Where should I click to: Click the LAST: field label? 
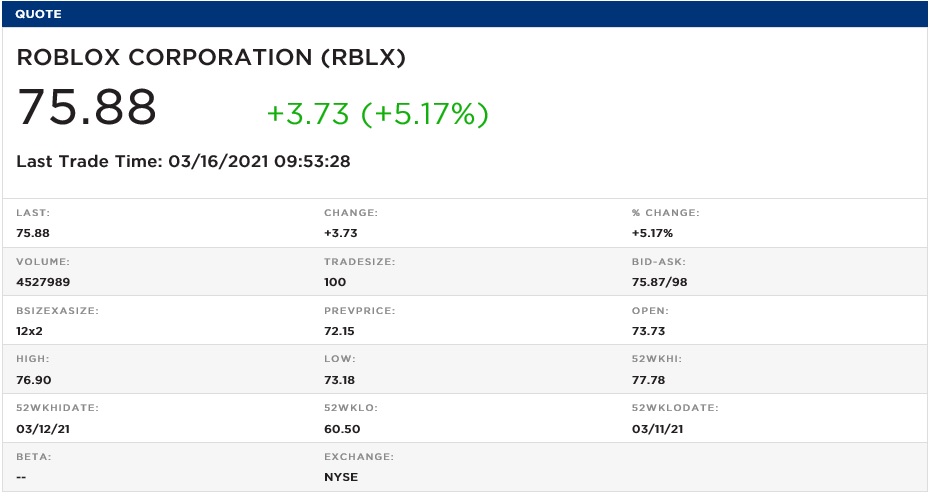(x=33, y=212)
